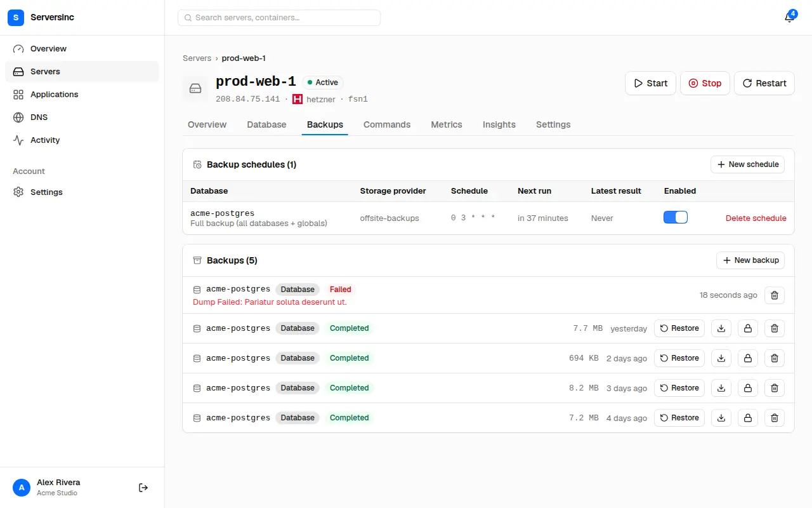Lock the 8.2 MB backup
Viewport: 812px width, 508px height.
(747, 388)
